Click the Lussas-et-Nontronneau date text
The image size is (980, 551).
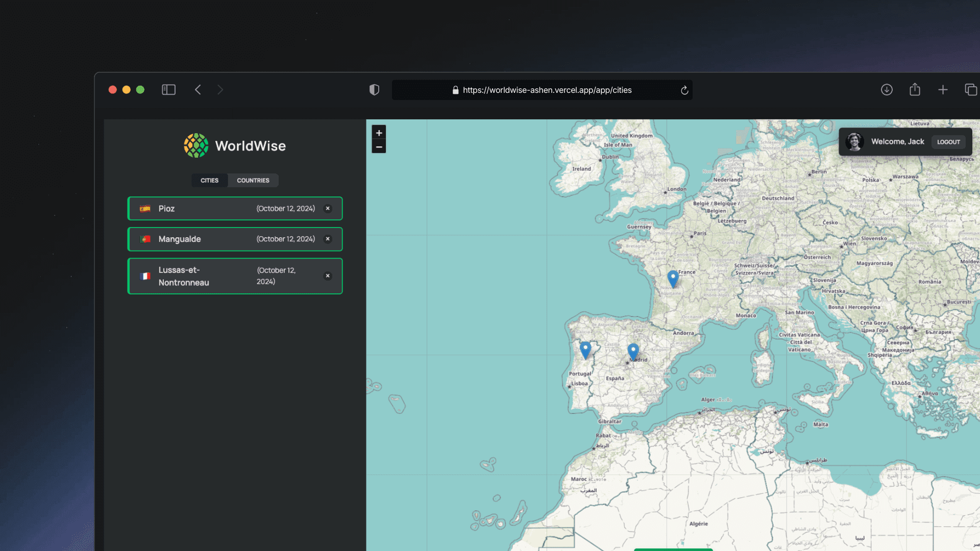276,276
